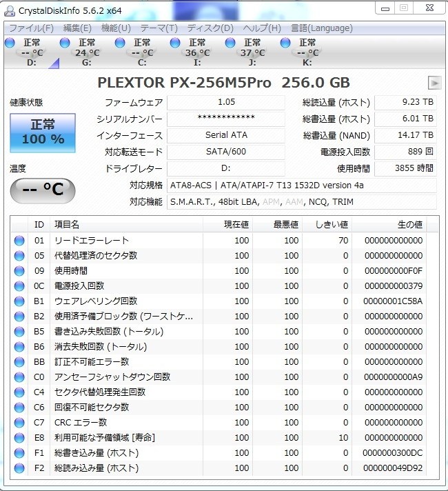Click the 生の値 column header
The height and width of the screenshot is (491, 448).
[389, 225]
